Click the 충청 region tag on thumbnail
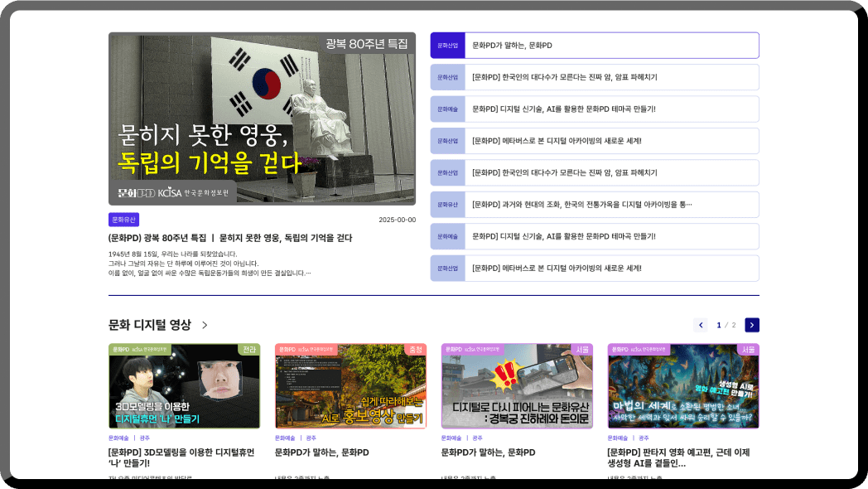The image size is (868, 489). (416, 350)
